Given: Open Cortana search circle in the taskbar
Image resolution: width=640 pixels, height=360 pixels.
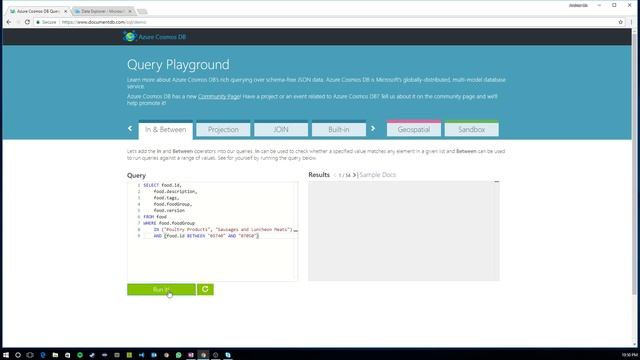Looking at the screenshot, I should coord(18,355).
